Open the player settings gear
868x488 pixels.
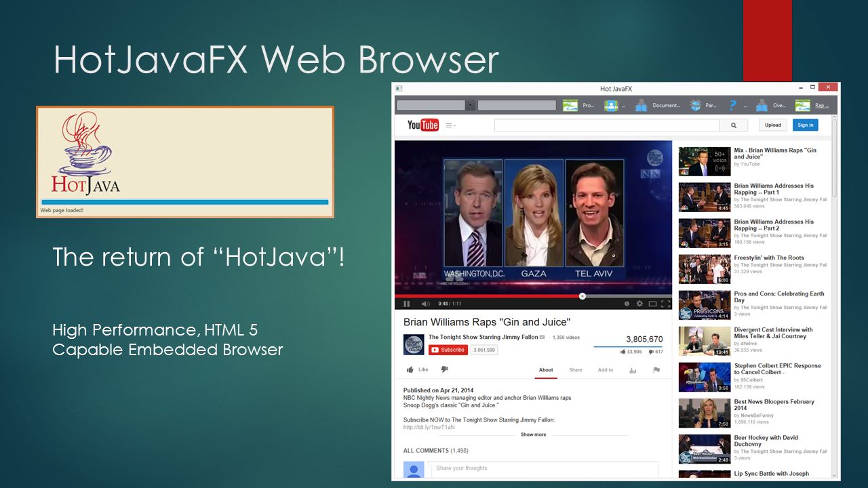click(x=639, y=304)
